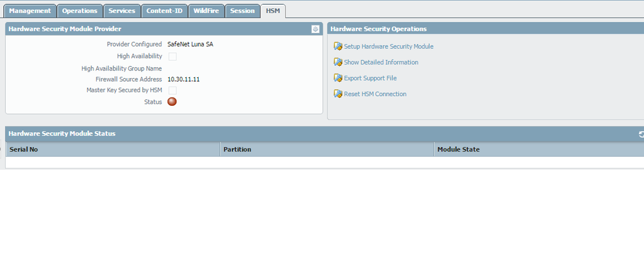This screenshot has height=271, width=644.
Task: Switch to the Session tab
Action: point(243,11)
